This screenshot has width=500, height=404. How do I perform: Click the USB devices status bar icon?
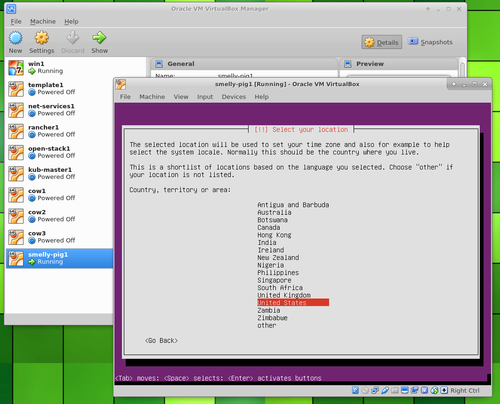tap(385, 390)
